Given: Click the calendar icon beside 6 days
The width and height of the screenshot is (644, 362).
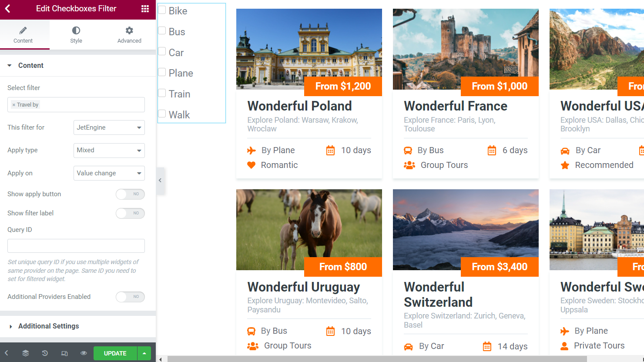Looking at the screenshot, I should pyautogui.click(x=492, y=151).
